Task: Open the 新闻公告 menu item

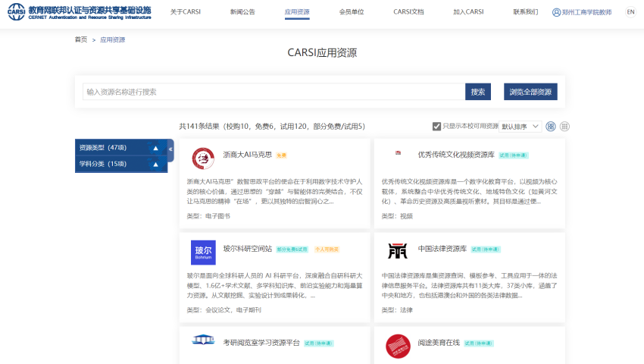Action: click(x=242, y=12)
